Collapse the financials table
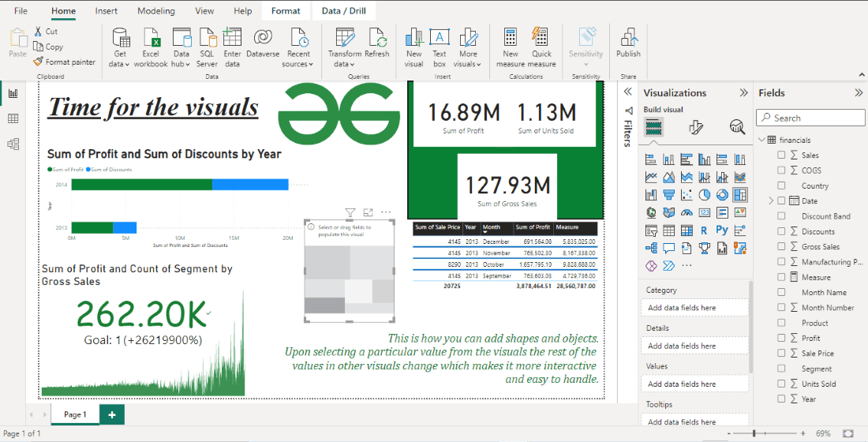The height and width of the screenshot is (442, 868). point(761,140)
